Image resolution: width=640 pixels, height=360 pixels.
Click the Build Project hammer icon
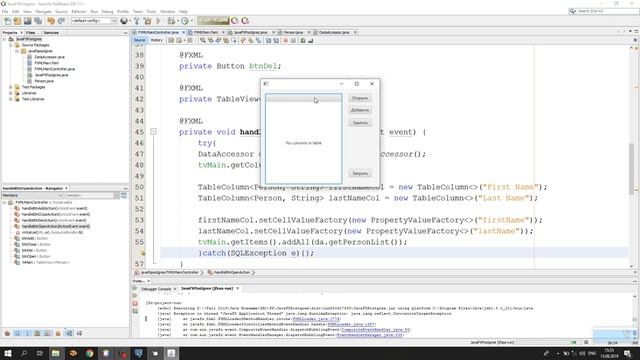point(137,21)
